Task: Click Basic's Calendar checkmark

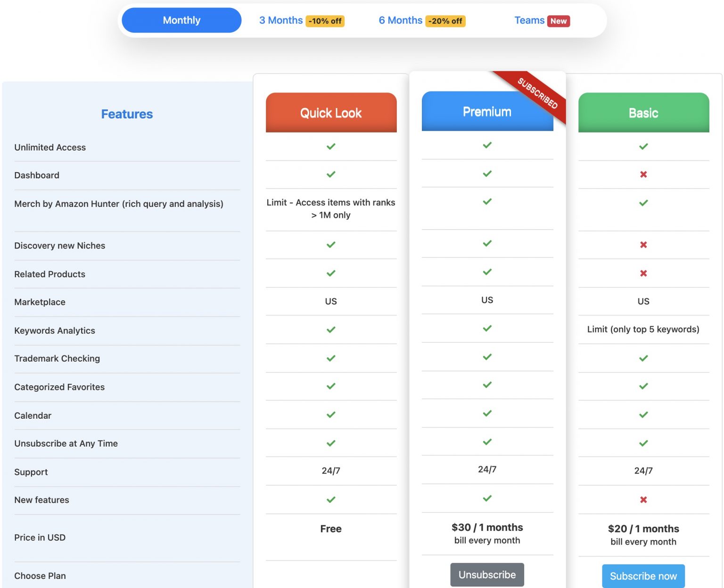Action: coord(643,414)
